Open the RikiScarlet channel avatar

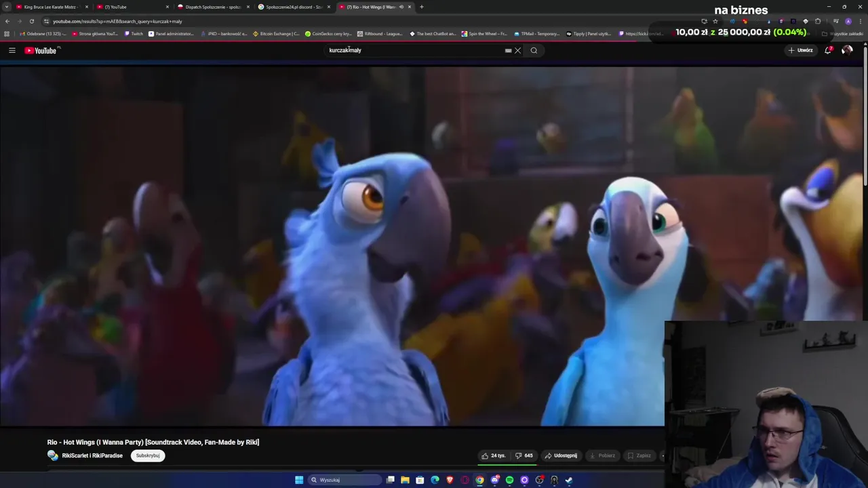53,455
